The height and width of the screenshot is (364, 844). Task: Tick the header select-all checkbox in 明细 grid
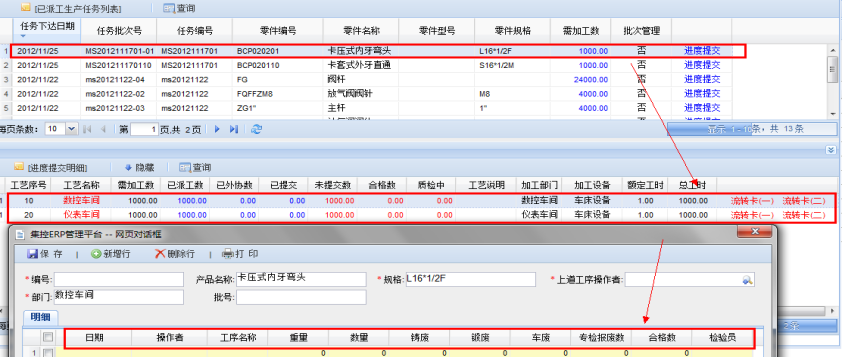tap(48, 337)
